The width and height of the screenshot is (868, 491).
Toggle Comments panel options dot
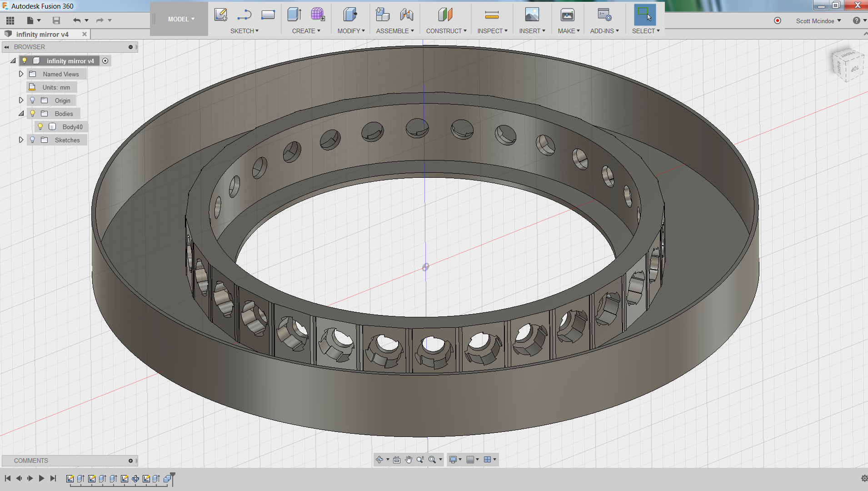[130, 461]
